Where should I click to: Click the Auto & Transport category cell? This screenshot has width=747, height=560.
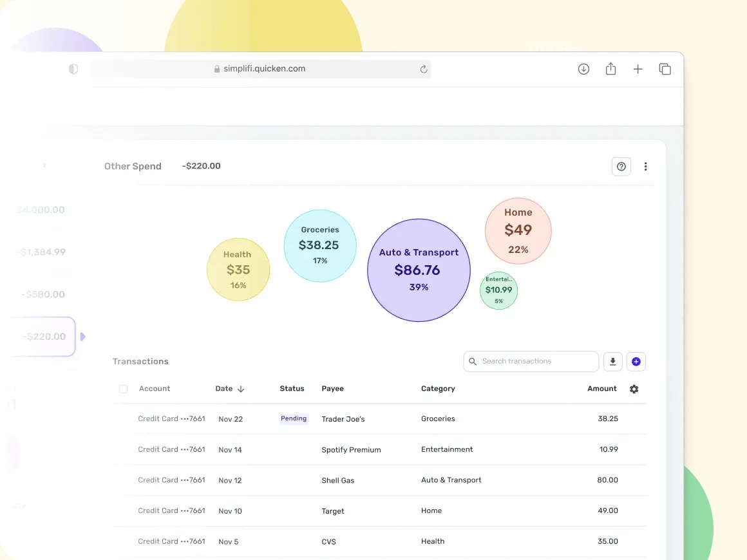451,480
